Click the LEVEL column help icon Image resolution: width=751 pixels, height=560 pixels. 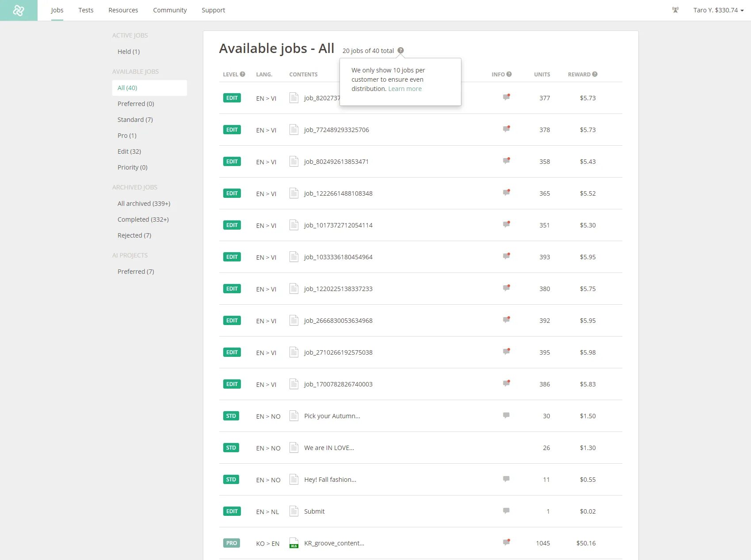242,74
